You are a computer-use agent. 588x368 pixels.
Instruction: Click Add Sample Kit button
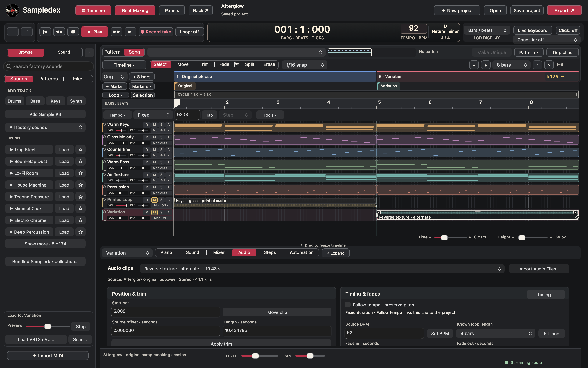click(x=45, y=114)
